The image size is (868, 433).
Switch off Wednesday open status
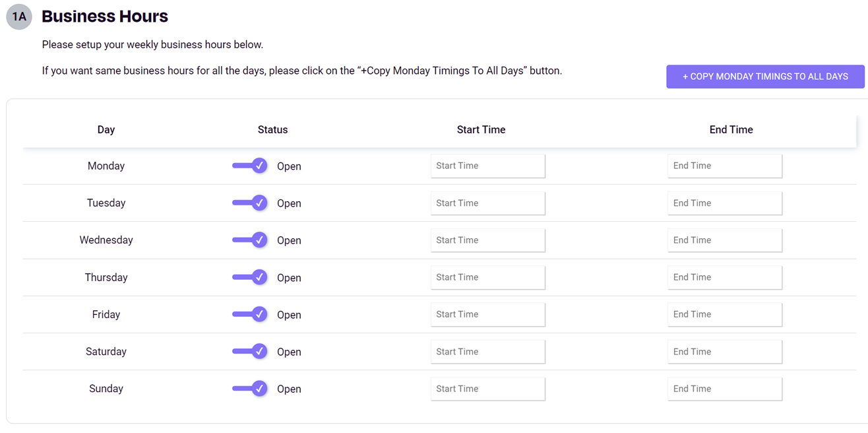click(x=250, y=240)
